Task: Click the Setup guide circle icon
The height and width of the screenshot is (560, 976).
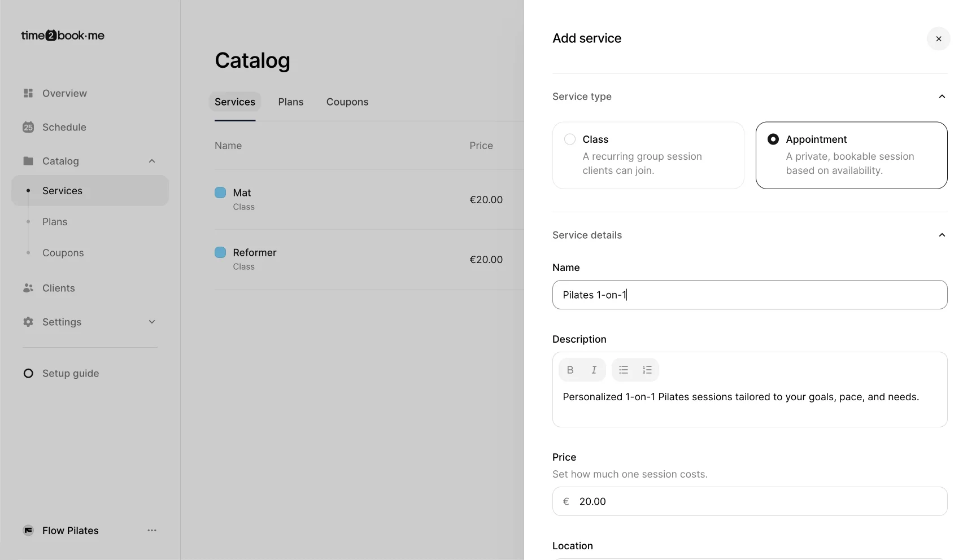Action: 28,373
